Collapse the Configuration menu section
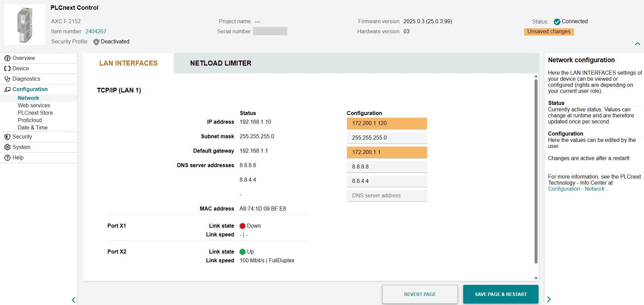The image size is (644, 305). (38, 89)
